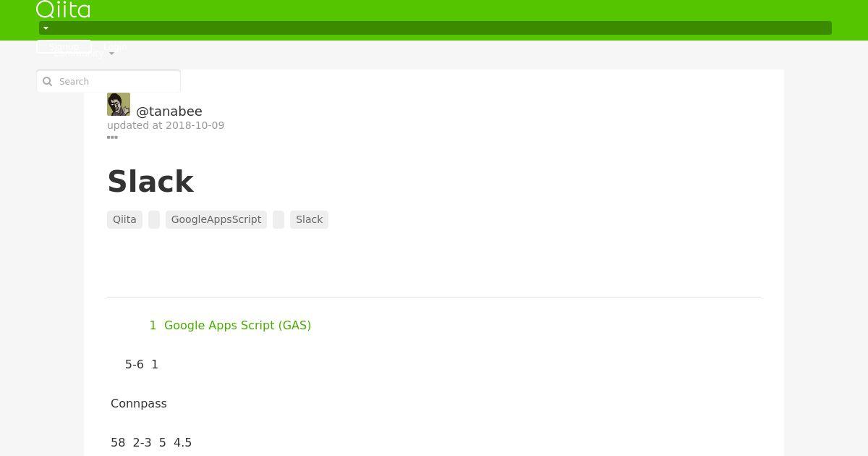The image size is (868, 456).
Task: Click the Slack article title
Action: click(150, 182)
